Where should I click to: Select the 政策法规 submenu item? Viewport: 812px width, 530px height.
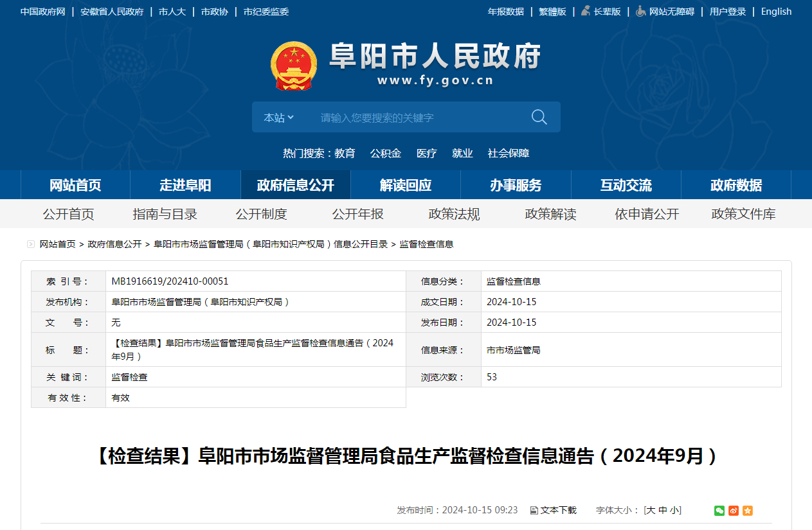pos(454,214)
